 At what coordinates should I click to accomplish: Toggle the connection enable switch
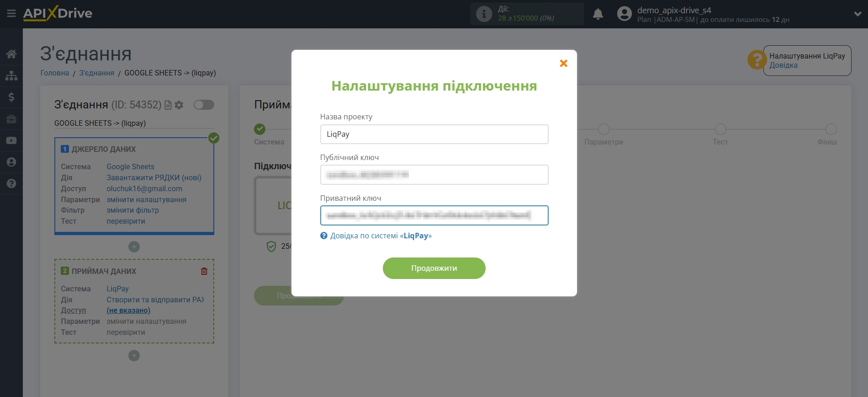(x=204, y=105)
